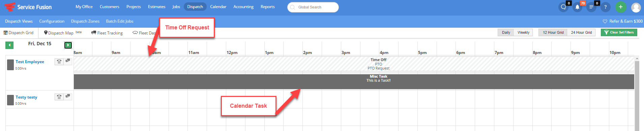Screen dimensions: 644x131
Task: Click the Global Search field
Action: point(313,7)
